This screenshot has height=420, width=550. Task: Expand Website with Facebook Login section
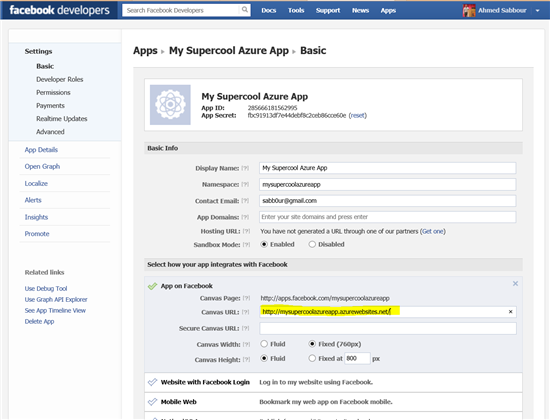(x=333, y=382)
